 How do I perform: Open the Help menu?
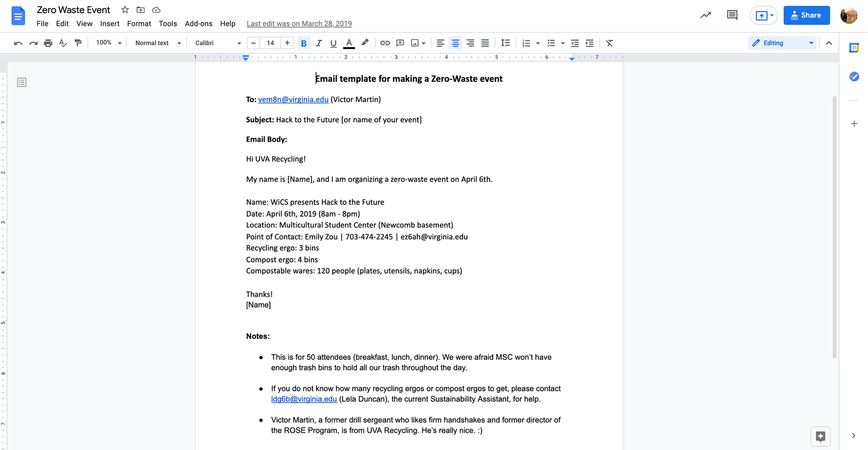[x=228, y=24]
